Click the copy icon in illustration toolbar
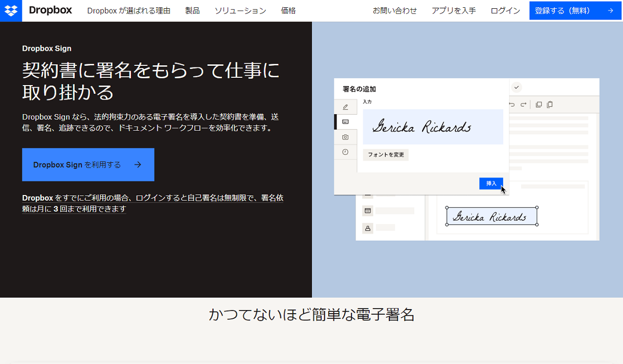The image size is (623, 364). (x=538, y=104)
